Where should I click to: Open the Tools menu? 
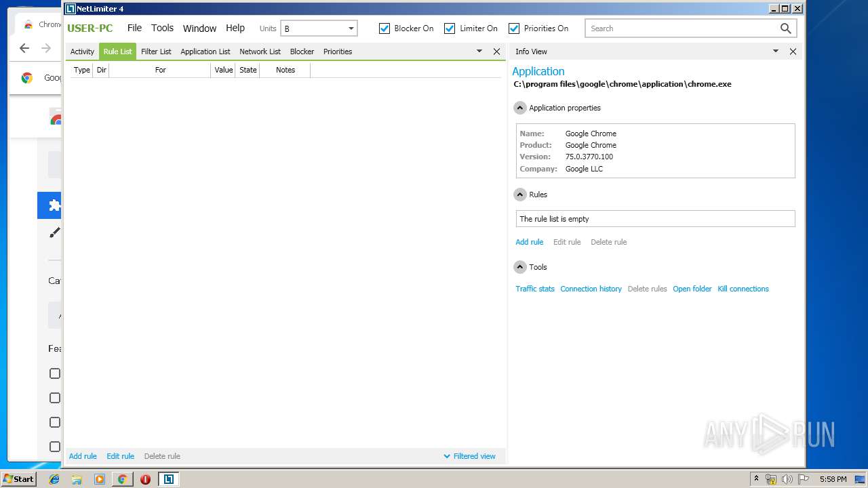click(162, 28)
